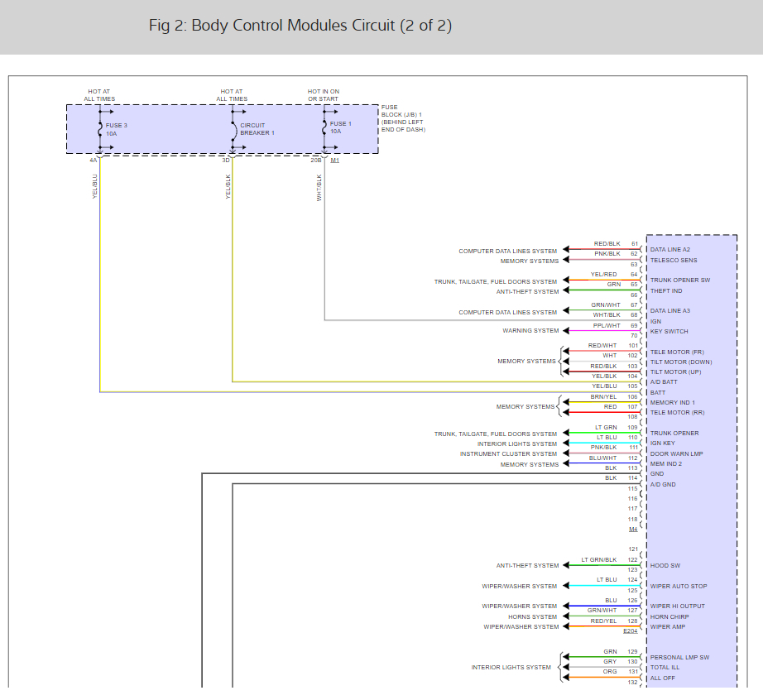Click the WIPER AUTO STOP terminal label

coord(679,586)
